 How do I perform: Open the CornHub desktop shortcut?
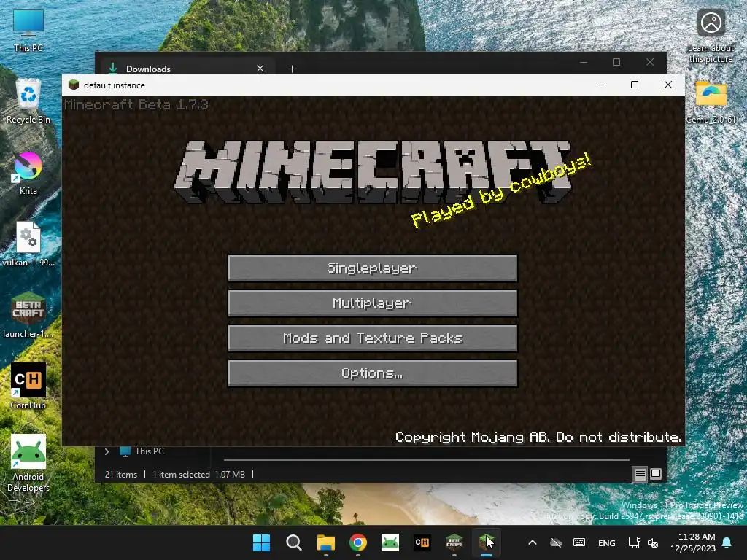coord(28,386)
